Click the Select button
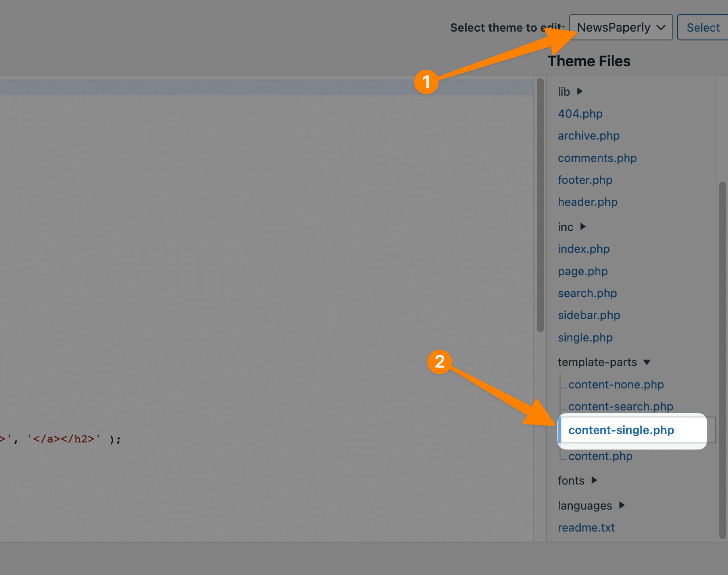This screenshot has width=728, height=575. point(703,27)
